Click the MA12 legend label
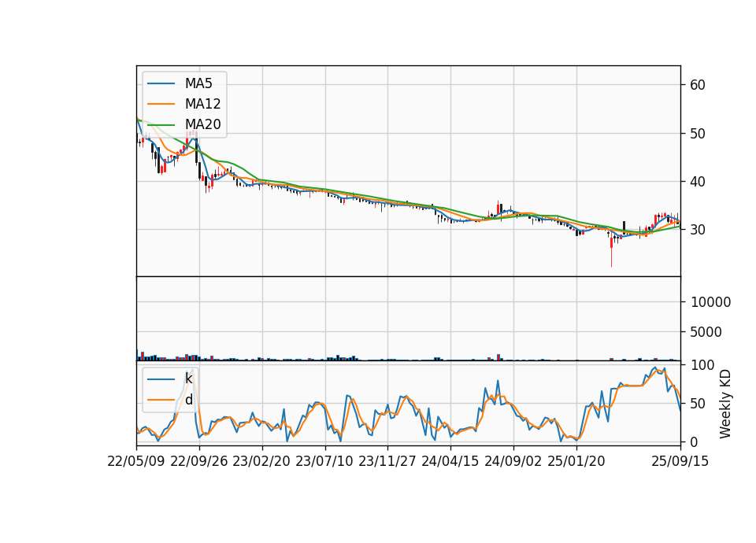756x543 pixels. (x=202, y=104)
